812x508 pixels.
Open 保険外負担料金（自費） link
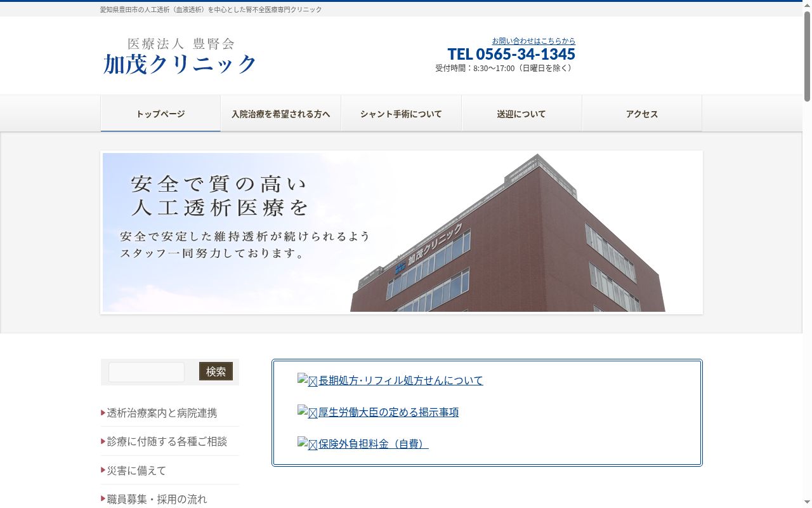coord(373,444)
